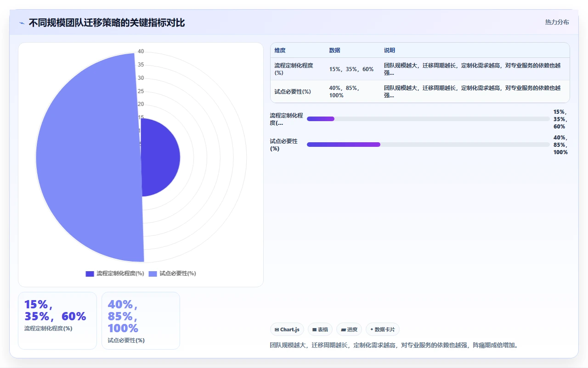Open the 15%, 35%, 60% data card
588x368 pixels.
pyautogui.click(x=57, y=321)
